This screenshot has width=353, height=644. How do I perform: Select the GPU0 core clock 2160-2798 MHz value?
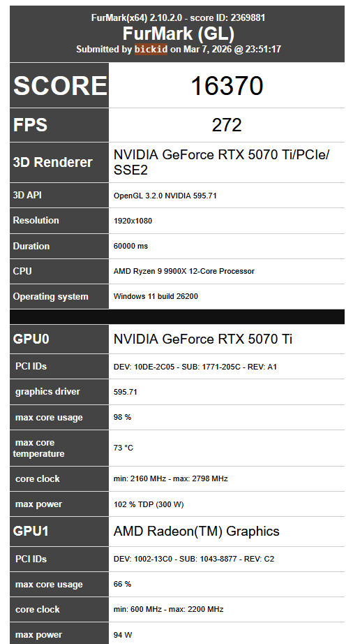pos(170,479)
